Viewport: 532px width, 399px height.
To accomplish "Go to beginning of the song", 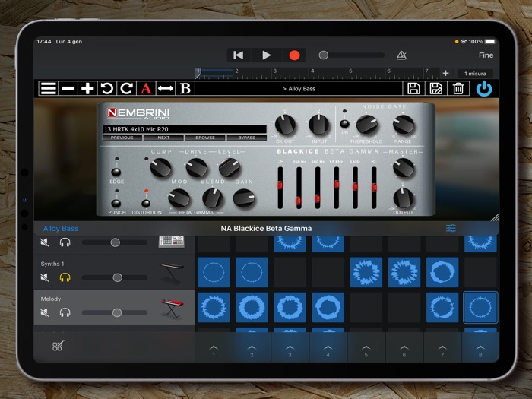I will (238, 55).
